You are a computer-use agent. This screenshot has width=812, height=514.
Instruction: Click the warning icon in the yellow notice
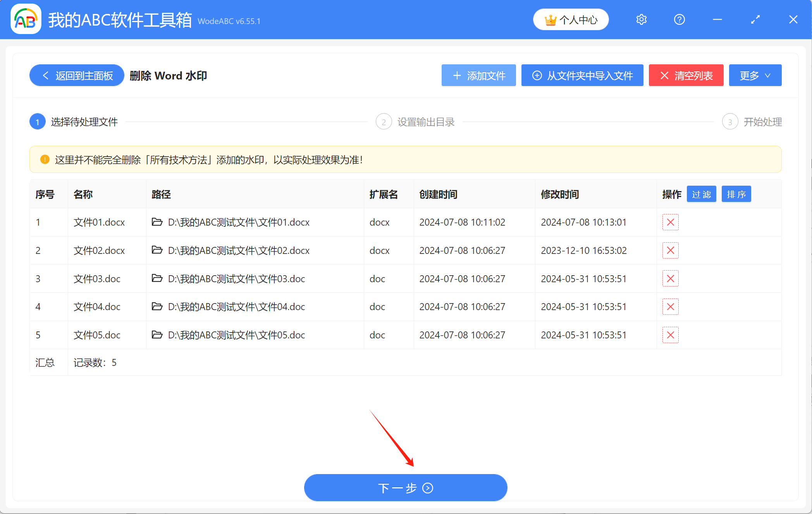45,159
